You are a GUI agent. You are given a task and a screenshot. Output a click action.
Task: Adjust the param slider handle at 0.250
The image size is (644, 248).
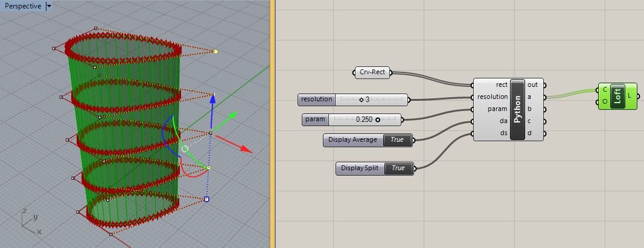377,120
